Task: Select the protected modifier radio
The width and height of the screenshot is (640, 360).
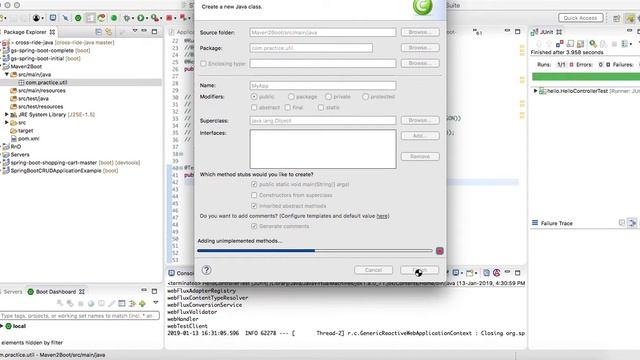Action: coord(365,97)
